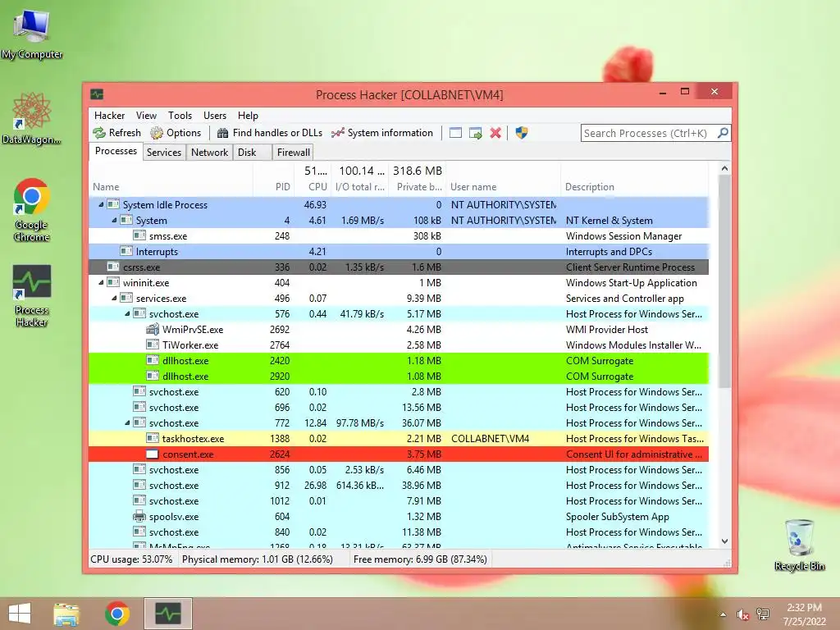Open System information window

tap(382, 133)
